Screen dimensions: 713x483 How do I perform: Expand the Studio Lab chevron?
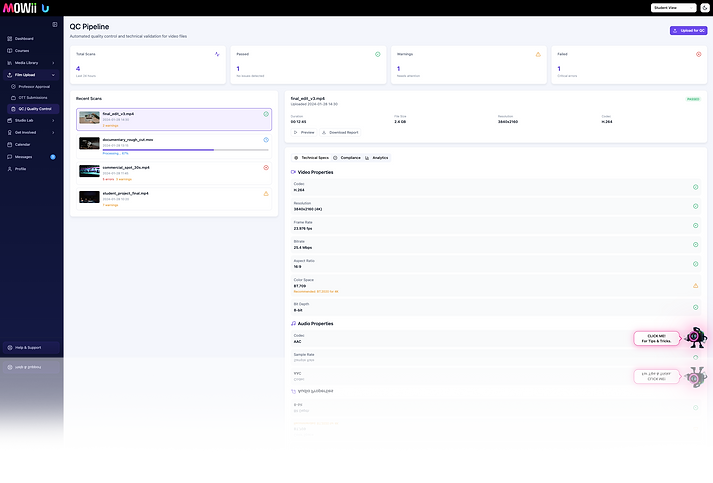click(53, 121)
